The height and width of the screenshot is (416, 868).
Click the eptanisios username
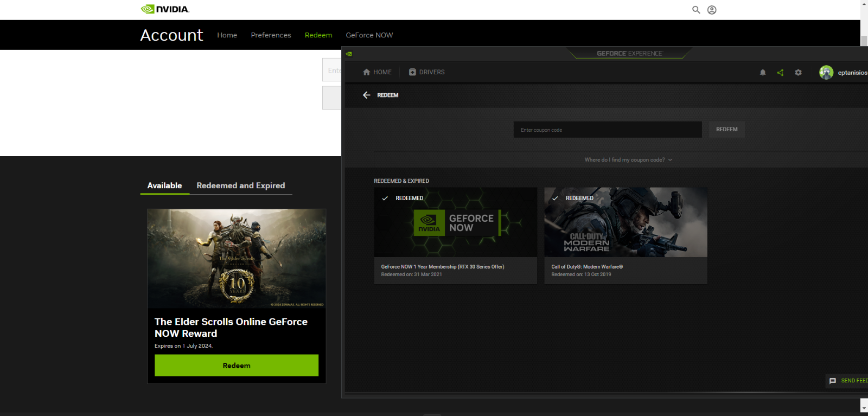(x=852, y=73)
